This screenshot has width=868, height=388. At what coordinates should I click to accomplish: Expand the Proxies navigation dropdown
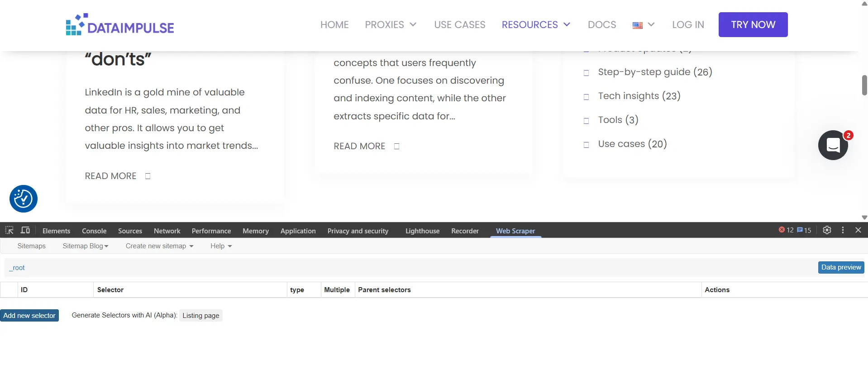coord(391,25)
